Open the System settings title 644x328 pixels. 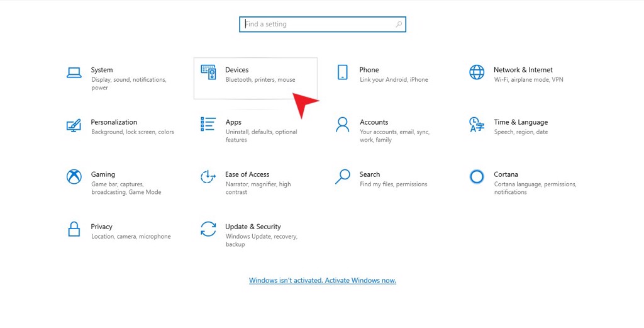[x=102, y=70]
